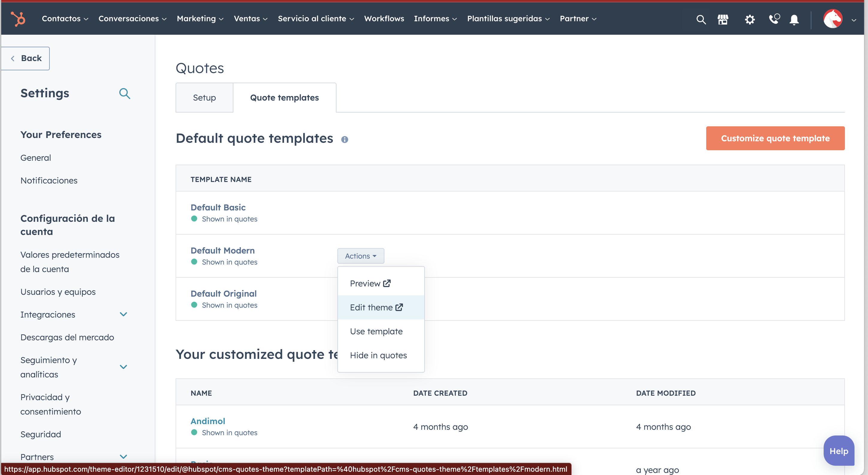868x475 pixels.
Task: Select Use template in the Actions menu
Action: (376, 331)
